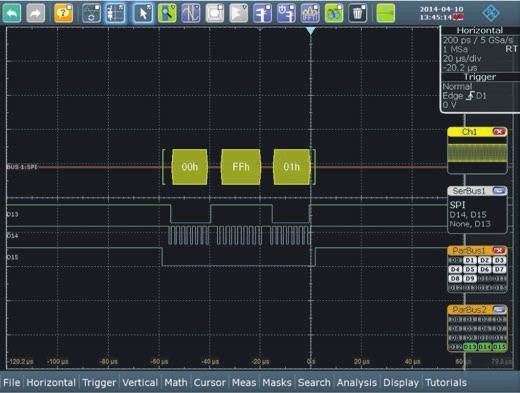Toggle the D5 channel in ParBus1
Viewport: 520px width, 393px height.
[x=470, y=269]
